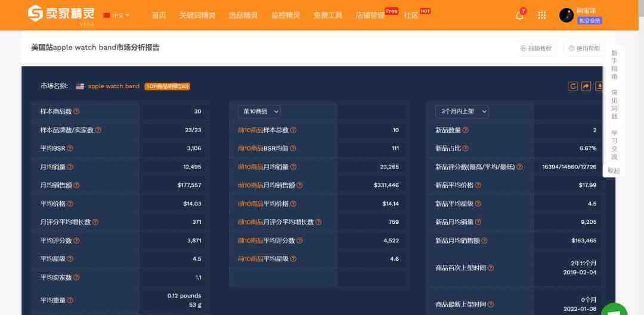Click help icon beside 平均价格 in left column
The height and width of the screenshot is (315, 644).
coord(70,204)
